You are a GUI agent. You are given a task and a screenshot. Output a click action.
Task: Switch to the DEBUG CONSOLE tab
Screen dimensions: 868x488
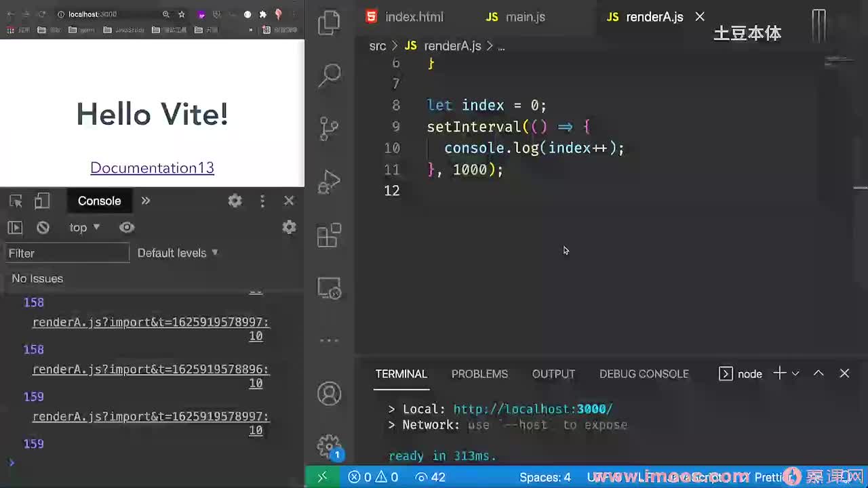pyautogui.click(x=644, y=373)
